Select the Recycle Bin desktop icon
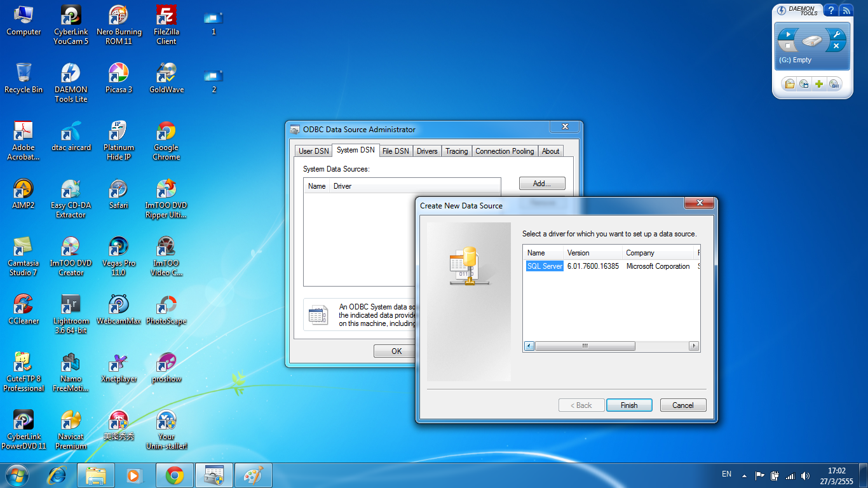The width and height of the screenshot is (868, 488). point(24,78)
